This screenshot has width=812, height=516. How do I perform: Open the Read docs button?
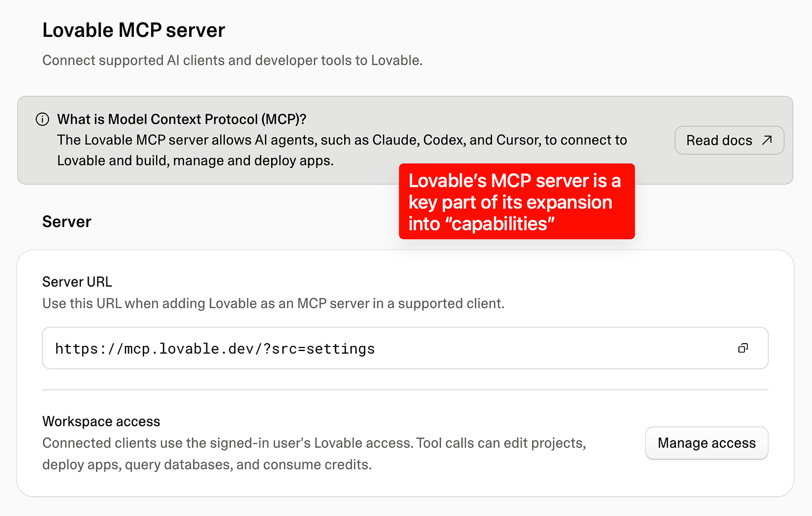[x=729, y=140]
